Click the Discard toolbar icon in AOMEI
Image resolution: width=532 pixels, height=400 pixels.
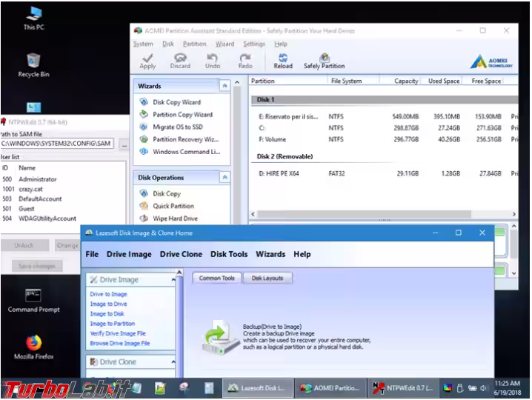(x=180, y=61)
